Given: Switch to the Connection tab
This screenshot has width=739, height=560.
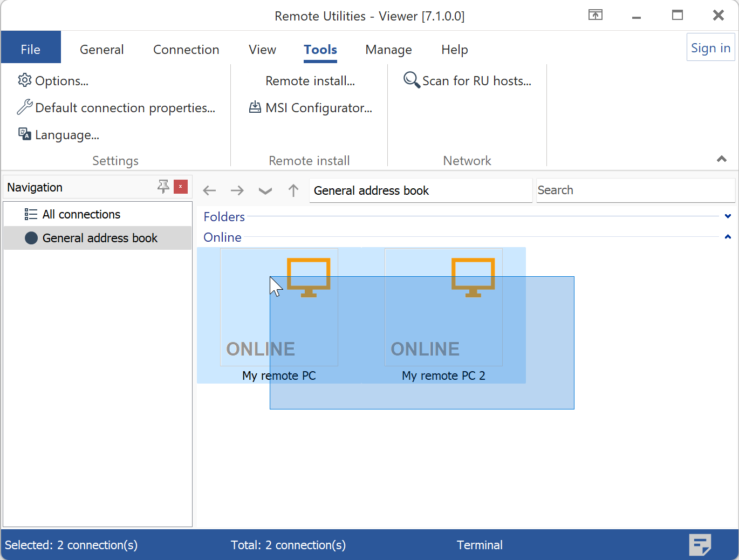Looking at the screenshot, I should (186, 50).
